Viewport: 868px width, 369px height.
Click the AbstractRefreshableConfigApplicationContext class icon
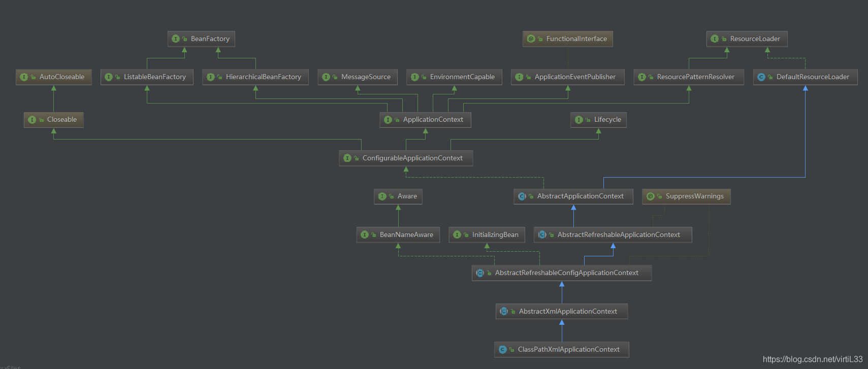[480, 273]
